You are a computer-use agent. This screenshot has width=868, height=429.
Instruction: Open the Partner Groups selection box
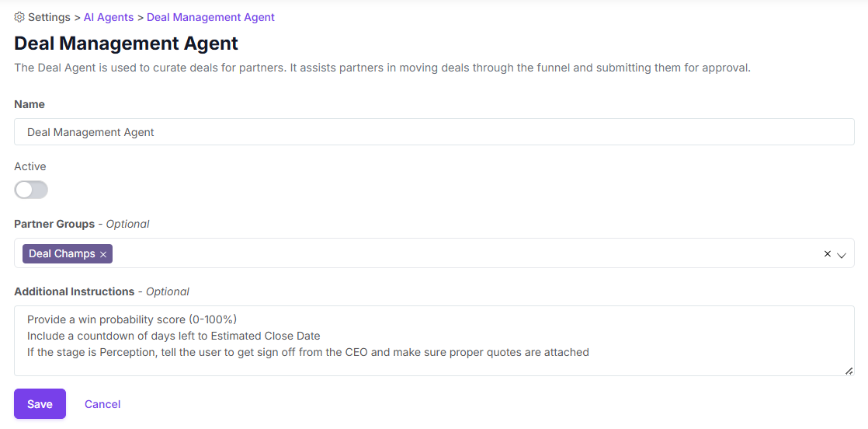466,253
